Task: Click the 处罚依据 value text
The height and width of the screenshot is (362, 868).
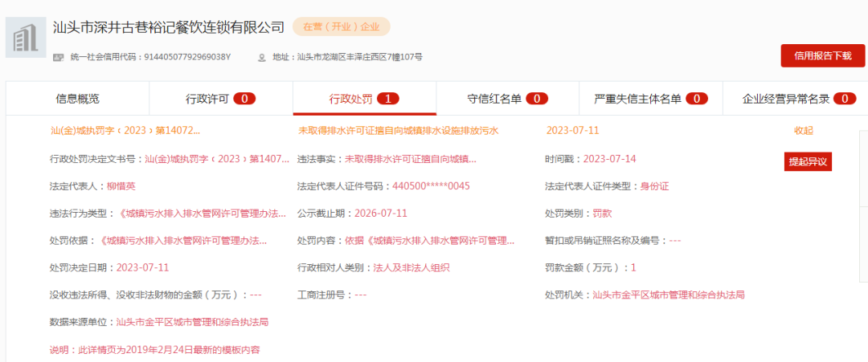Action: pos(182,241)
